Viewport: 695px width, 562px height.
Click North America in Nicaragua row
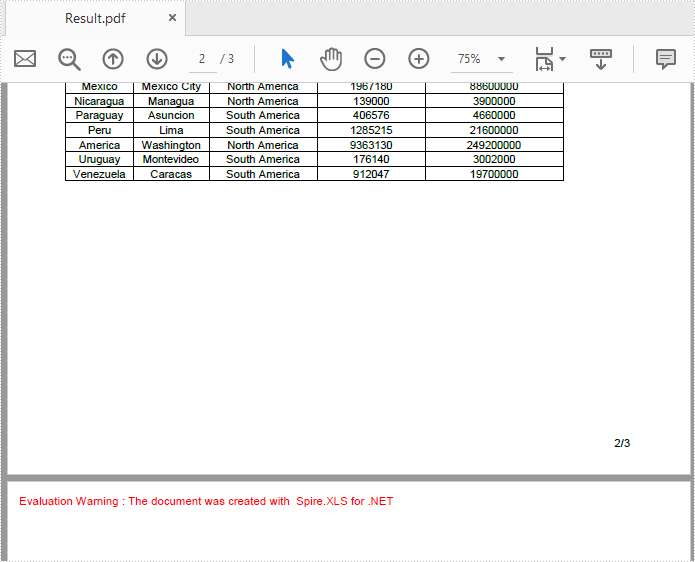[x=263, y=101]
